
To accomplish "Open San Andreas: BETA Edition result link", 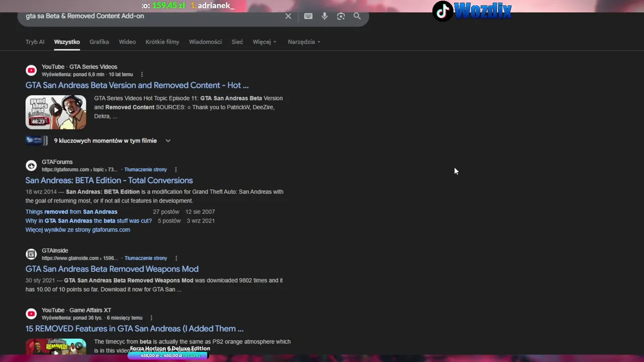I will (109, 180).
